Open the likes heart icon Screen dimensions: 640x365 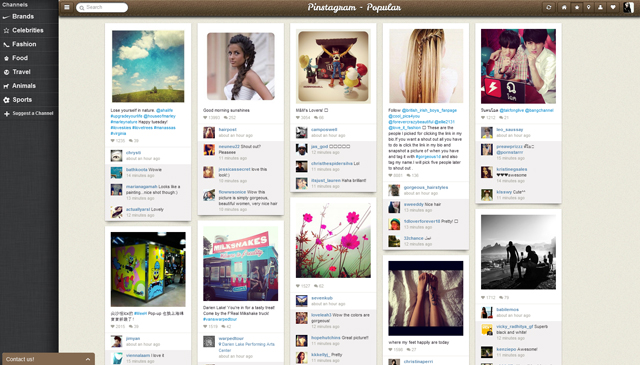613,7
